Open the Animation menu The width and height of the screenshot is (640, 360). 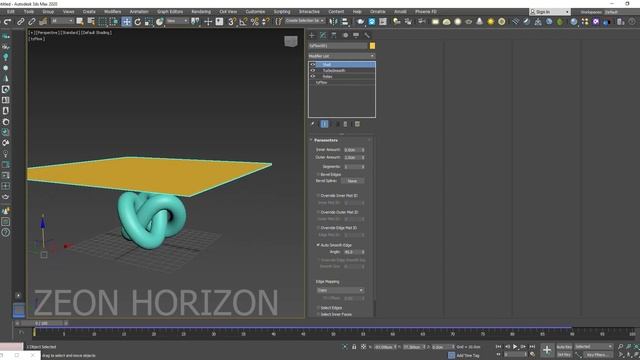pyautogui.click(x=139, y=12)
